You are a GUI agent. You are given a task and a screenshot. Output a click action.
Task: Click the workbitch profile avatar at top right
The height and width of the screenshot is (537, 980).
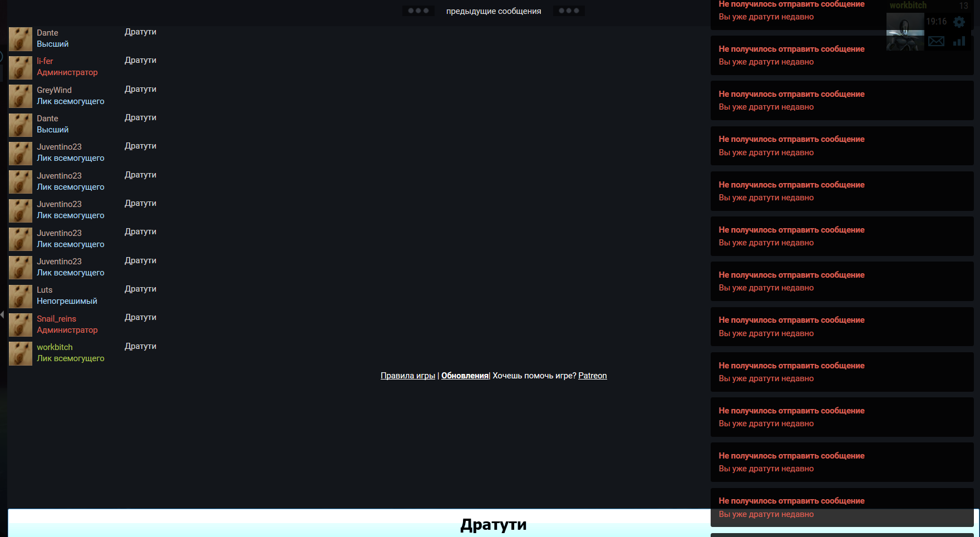(x=905, y=32)
